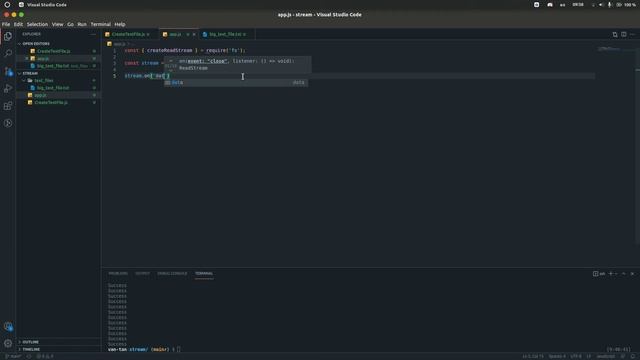The width and height of the screenshot is (640, 360).
Task: Maximize the terminal panel with caret icon
Action: [624, 273]
